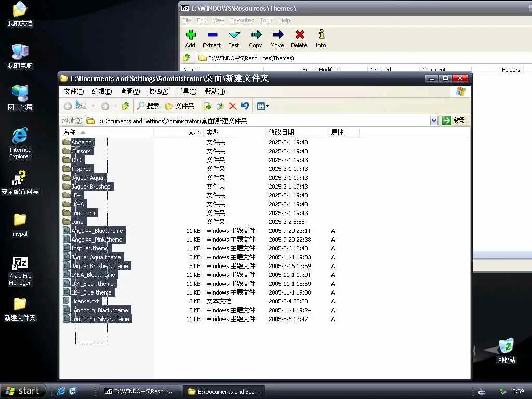Viewport: 532px width, 399px height.
Task: Click the mypal folder on desktop
Action: [x=20, y=225]
